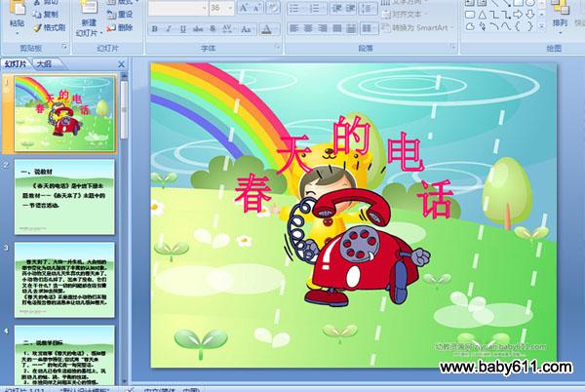The height and width of the screenshot is (392, 585).
Task: Select slide 1 thumbnail with rainbow
Action: (64, 113)
